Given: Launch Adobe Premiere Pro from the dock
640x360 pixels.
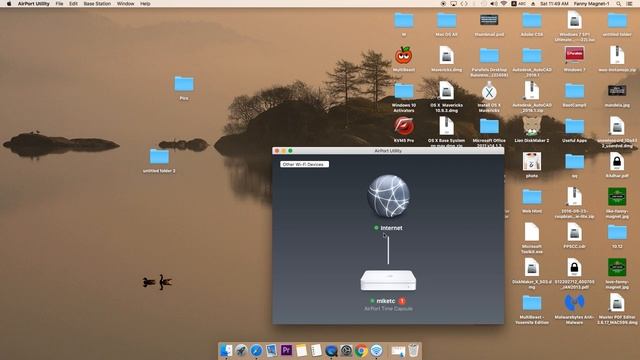Looking at the screenshot, I should click(x=286, y=350).
